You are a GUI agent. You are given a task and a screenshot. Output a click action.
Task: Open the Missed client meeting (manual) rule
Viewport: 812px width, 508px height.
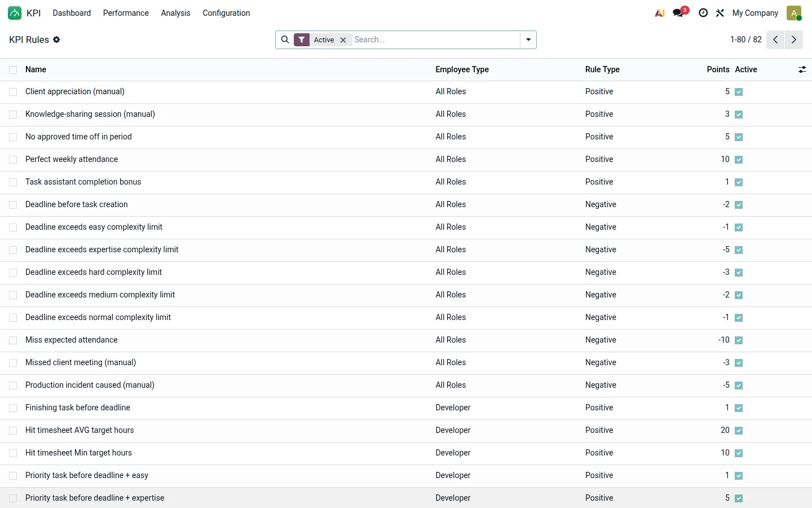[x=81, y=362]
